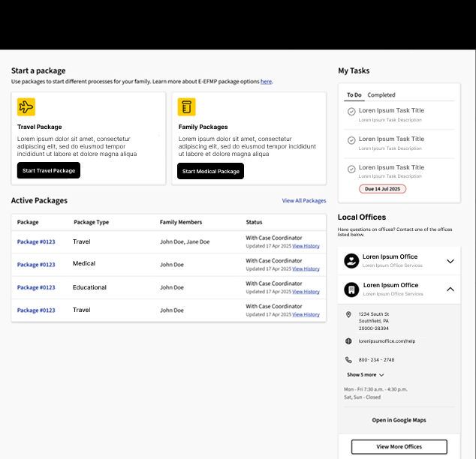Click the Start Medical Package button
The height and width of the screenshot is (459, 476).
pos(211,171)
